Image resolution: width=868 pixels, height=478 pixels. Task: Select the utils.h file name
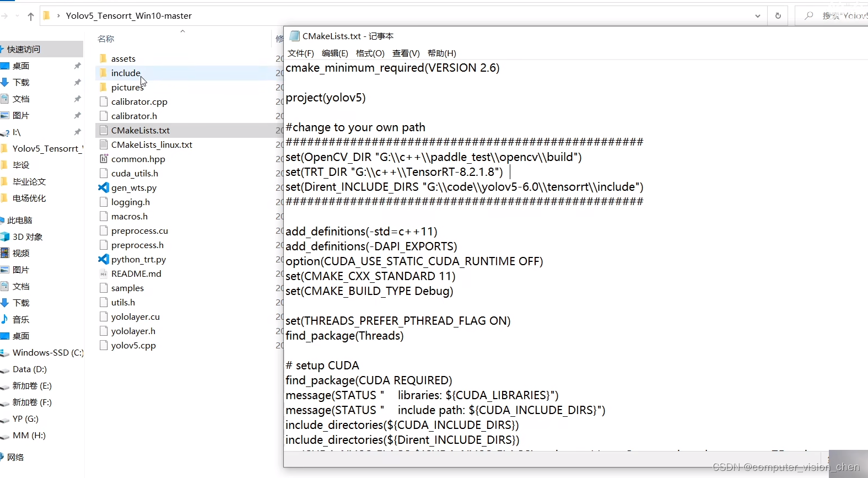[x=123, y=302]
